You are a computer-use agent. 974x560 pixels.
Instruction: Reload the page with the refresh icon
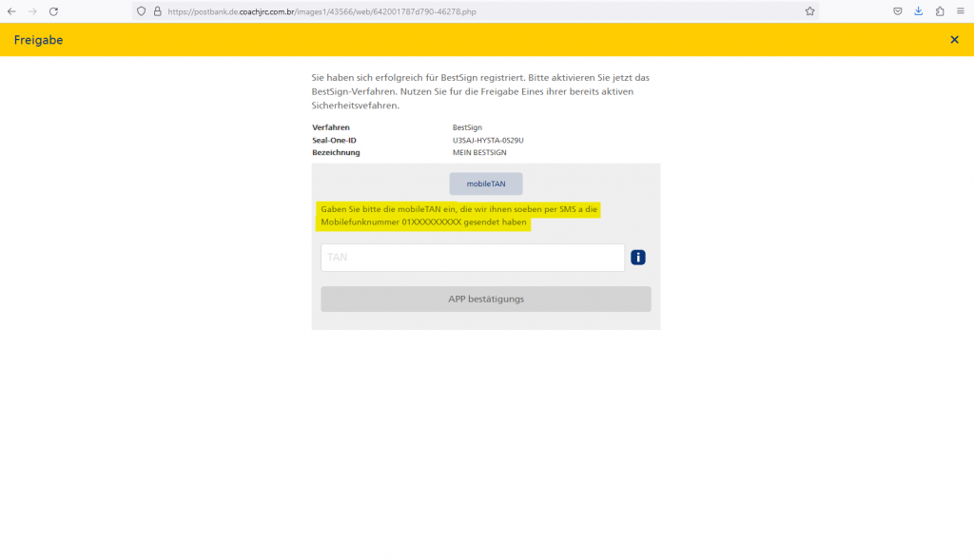point(53,11)
